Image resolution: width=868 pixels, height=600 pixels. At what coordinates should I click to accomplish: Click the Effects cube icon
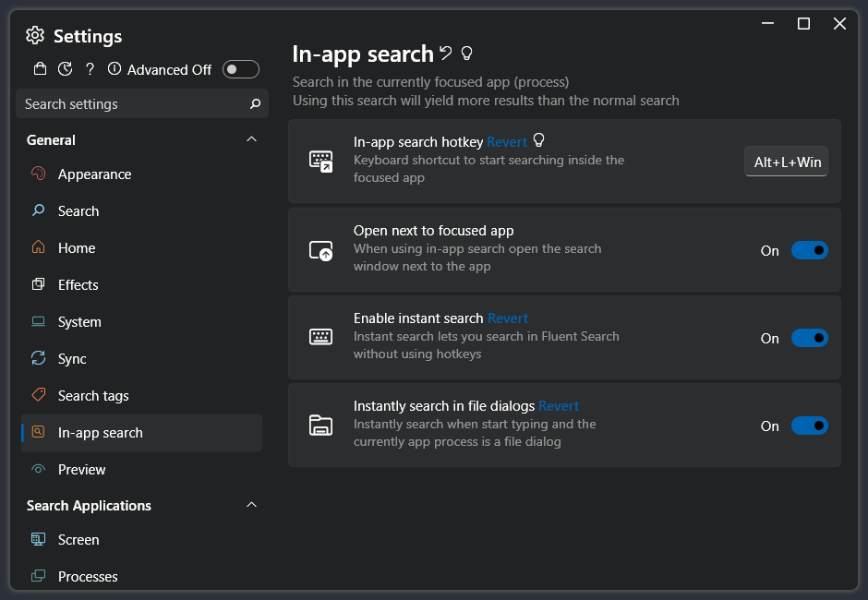[x=38, y=284]
